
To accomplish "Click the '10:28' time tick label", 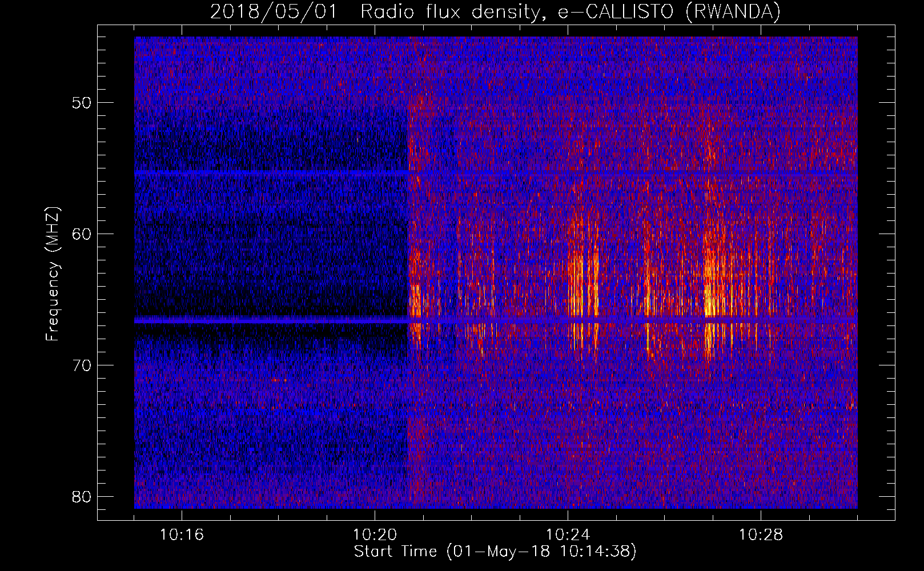I will point(761,535).
